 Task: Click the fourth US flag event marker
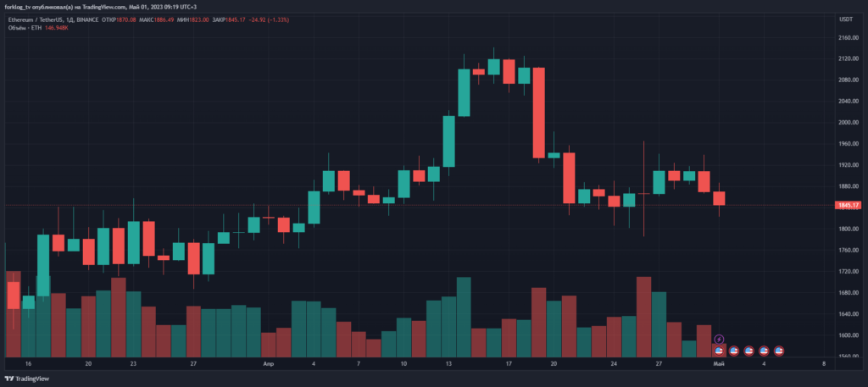764,351
